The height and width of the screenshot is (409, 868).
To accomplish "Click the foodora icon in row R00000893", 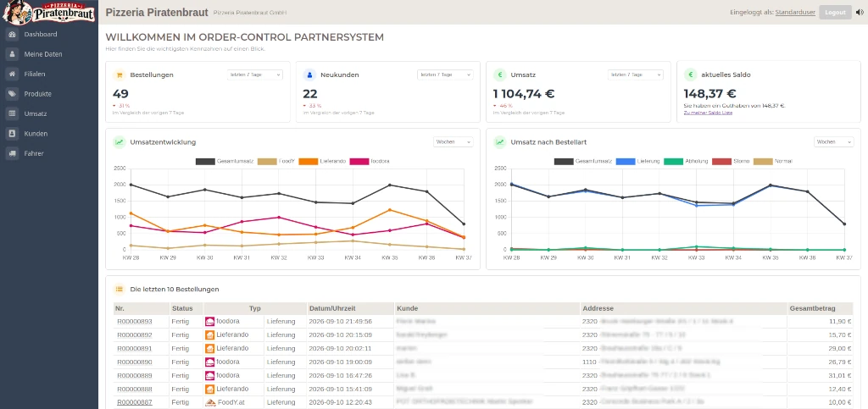I will [210, 321].
